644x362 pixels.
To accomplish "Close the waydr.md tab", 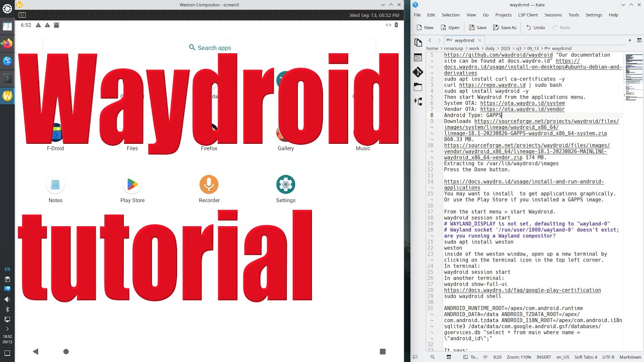I will click(x=479, y=40).
